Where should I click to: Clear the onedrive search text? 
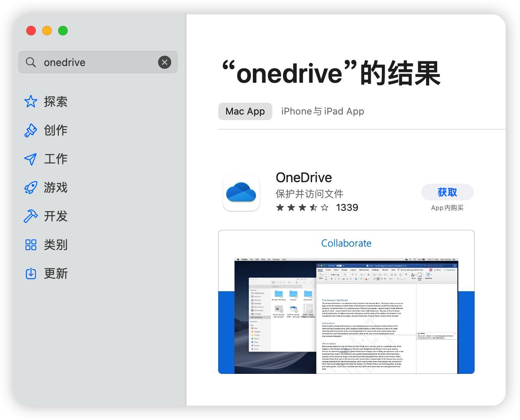tap(164, 62)
